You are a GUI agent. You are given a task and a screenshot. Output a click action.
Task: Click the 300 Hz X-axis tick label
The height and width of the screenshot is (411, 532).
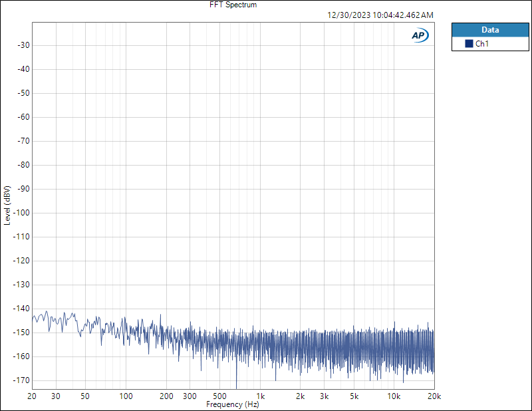point(190,396)
